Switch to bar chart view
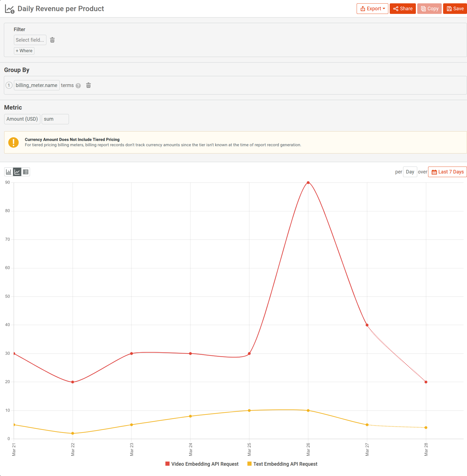Image resolution: width=467 pixels, height=476 pixels. coord(8,172)
